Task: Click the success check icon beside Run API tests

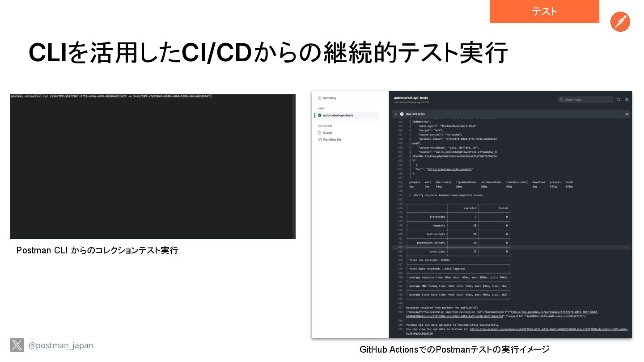Action: click(x=402, y=114)
